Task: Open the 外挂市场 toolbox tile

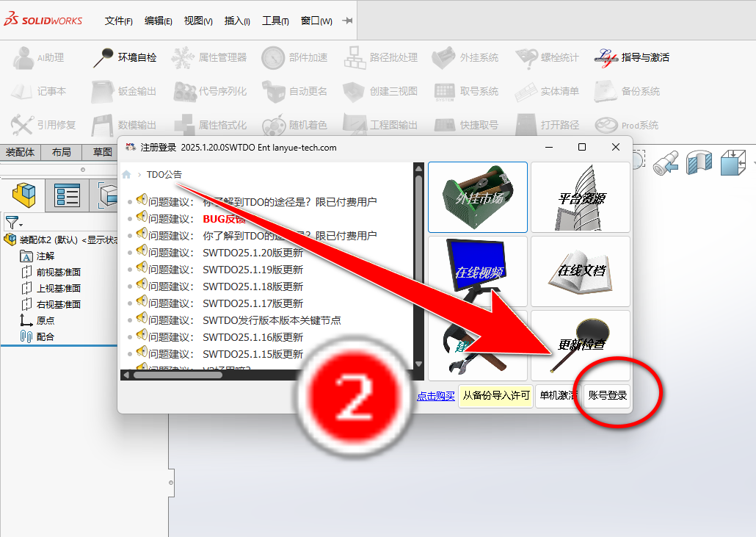Action: click(x=477, y=196)
